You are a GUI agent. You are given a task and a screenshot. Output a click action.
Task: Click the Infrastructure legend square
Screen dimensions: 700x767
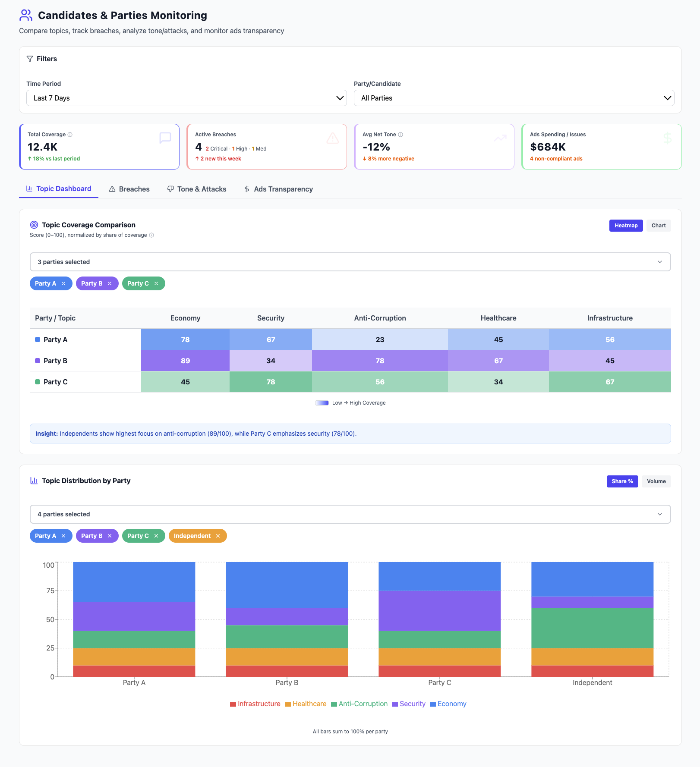point(233,704)
